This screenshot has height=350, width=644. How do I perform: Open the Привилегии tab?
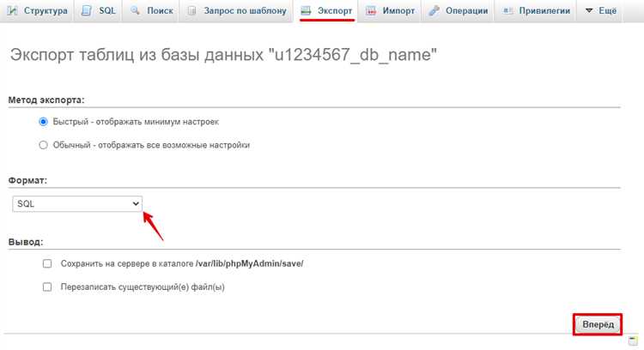[x=544, y=10]
